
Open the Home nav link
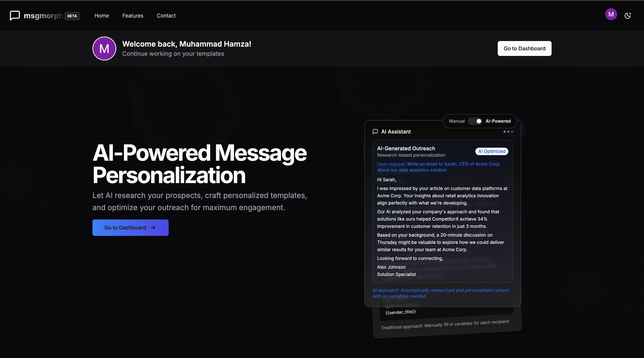click(x=102, y=16)
